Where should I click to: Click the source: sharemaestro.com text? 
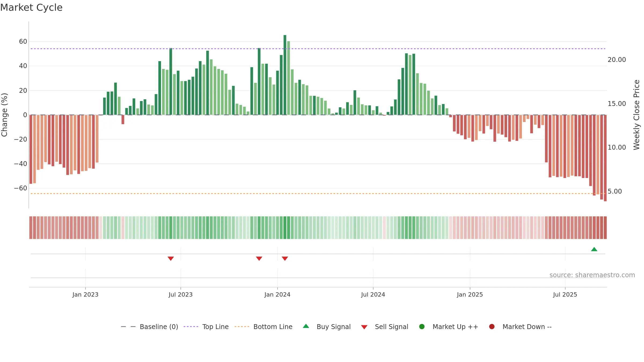(x=592, y=275)
